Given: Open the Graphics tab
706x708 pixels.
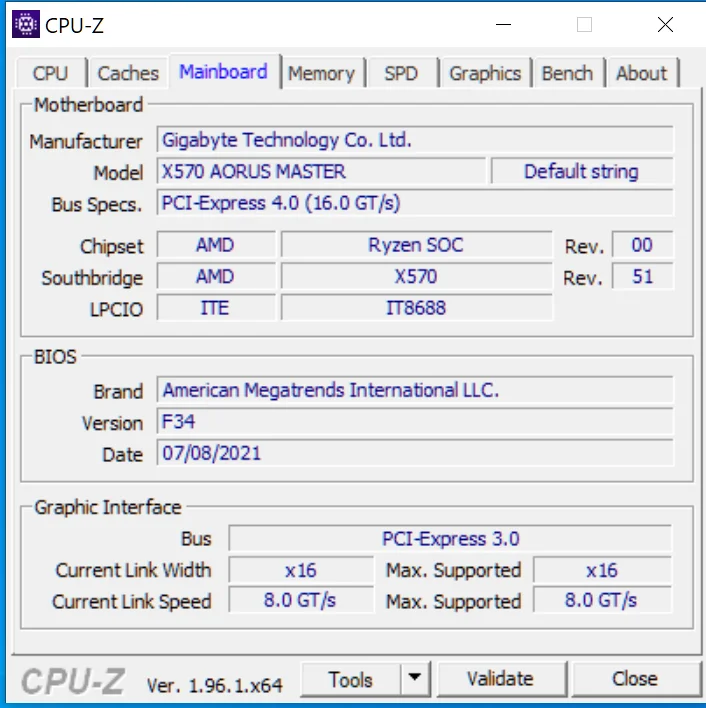Looking at the screenshot, I should tap(486, 73).
